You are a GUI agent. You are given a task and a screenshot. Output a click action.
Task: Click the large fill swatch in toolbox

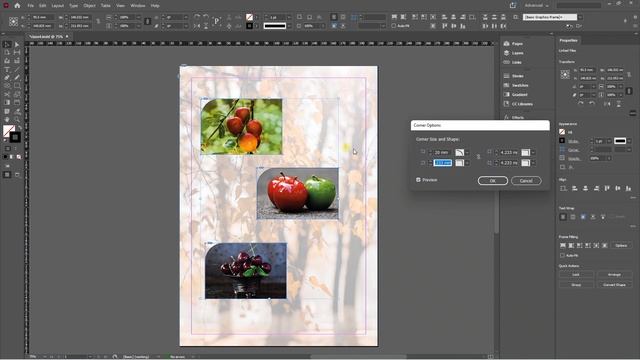(9, 131)
